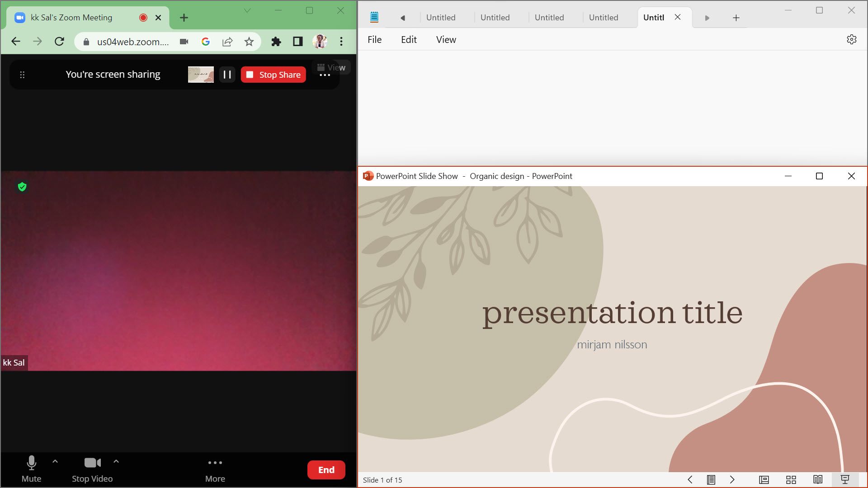Expand video options caret beside Stop Video
This screenshot has width=868, height=488.
coord(116,461)
